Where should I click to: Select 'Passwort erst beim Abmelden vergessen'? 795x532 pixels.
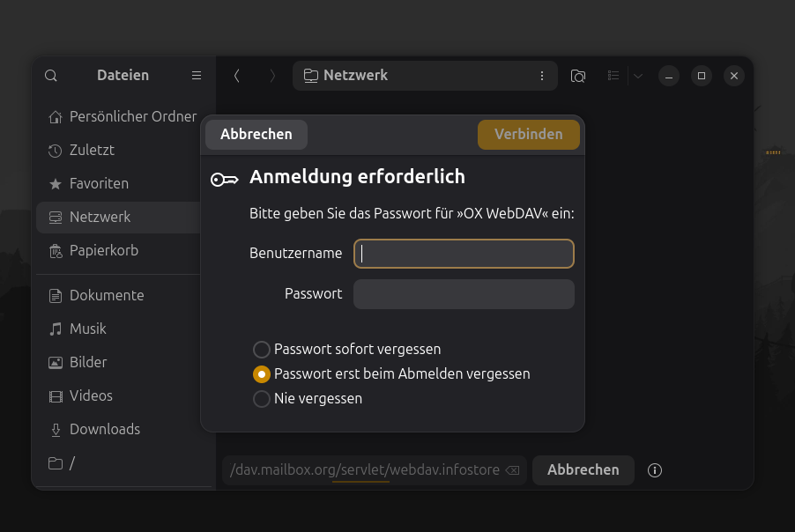(262, 374)
